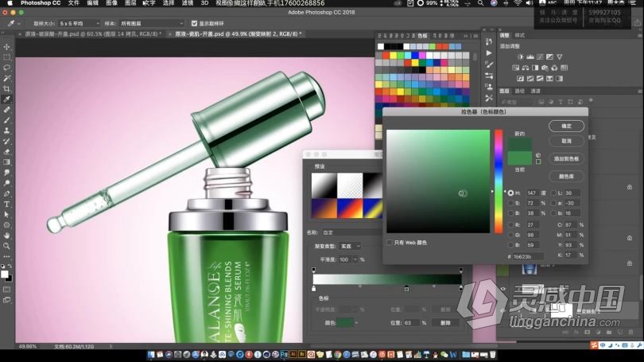
Task: Open the smoothness 100 percent dropdown arrow
Action: click(355, 259)
